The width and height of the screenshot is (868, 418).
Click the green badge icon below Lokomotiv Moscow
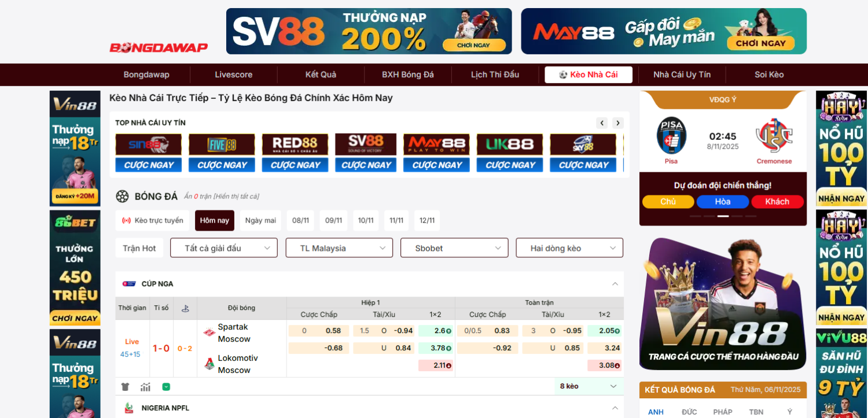[166, 387]
